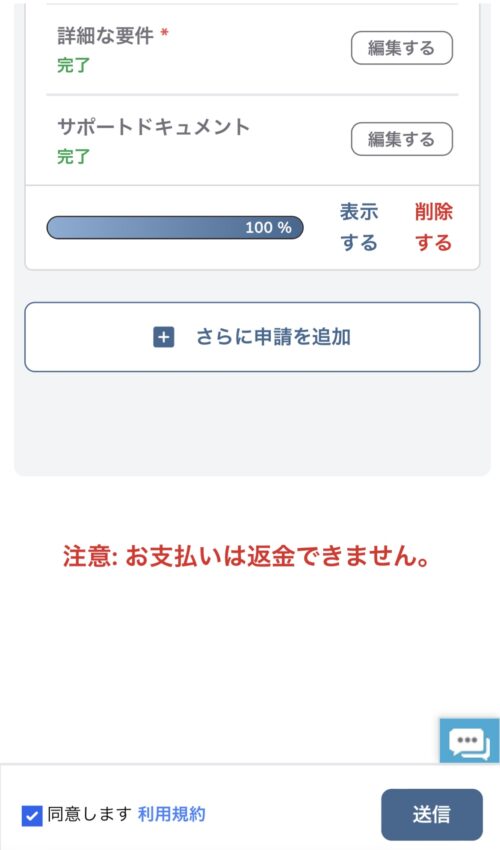500x850 pixels.
Task: Select the サポートドキュメント heading
Action: click(x=153, y=127)
